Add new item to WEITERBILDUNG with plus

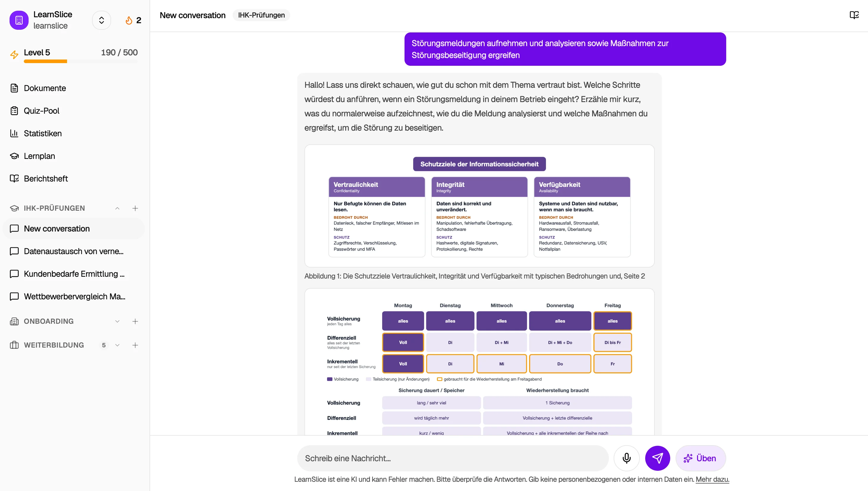pos(135,345)
